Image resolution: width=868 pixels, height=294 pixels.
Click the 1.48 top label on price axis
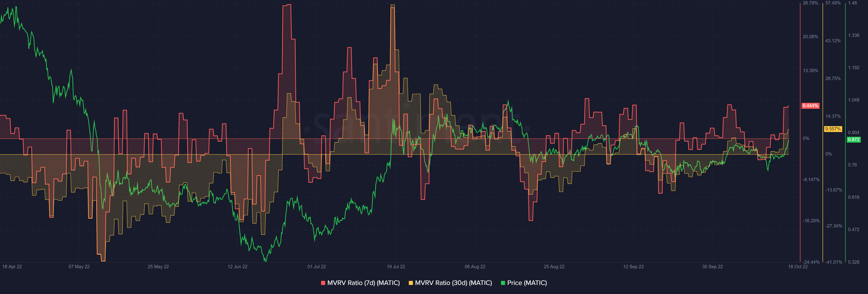tap(852, 3)
